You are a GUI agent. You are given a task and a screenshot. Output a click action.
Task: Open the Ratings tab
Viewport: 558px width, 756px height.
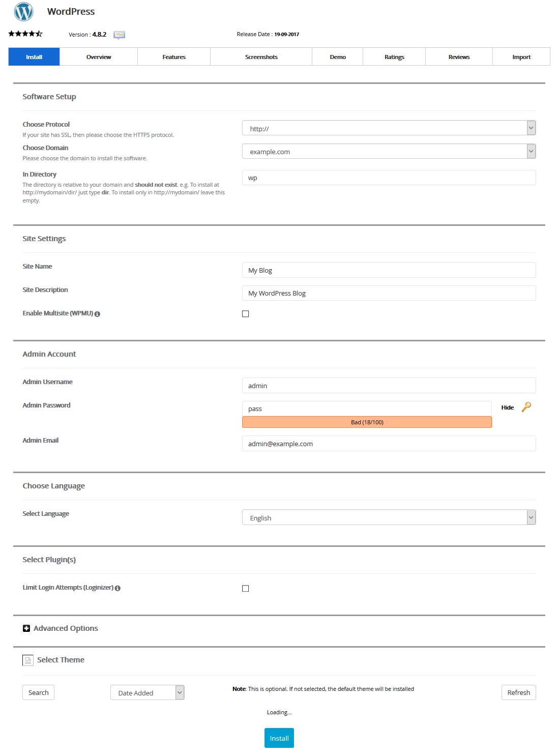click(394, 56)
